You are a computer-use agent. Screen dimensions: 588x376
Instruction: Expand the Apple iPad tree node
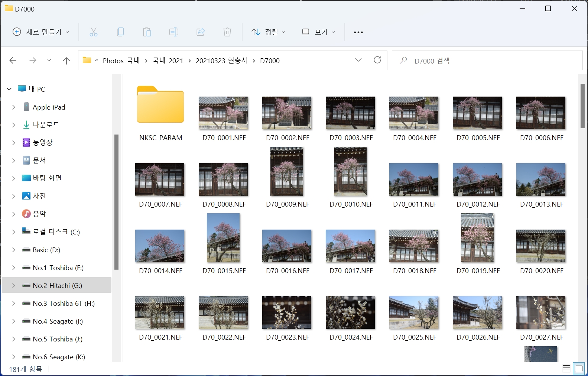(14, 107)
